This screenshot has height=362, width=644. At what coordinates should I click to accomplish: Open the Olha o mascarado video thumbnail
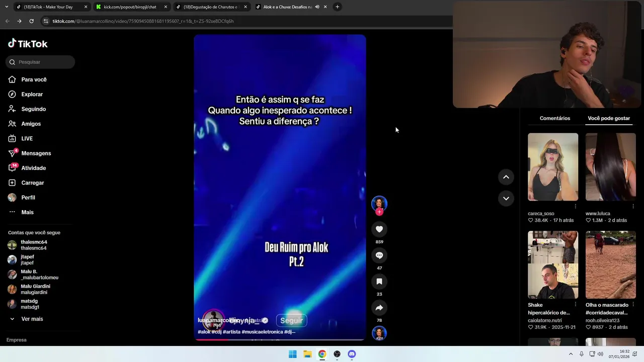(x=611, y=265)
